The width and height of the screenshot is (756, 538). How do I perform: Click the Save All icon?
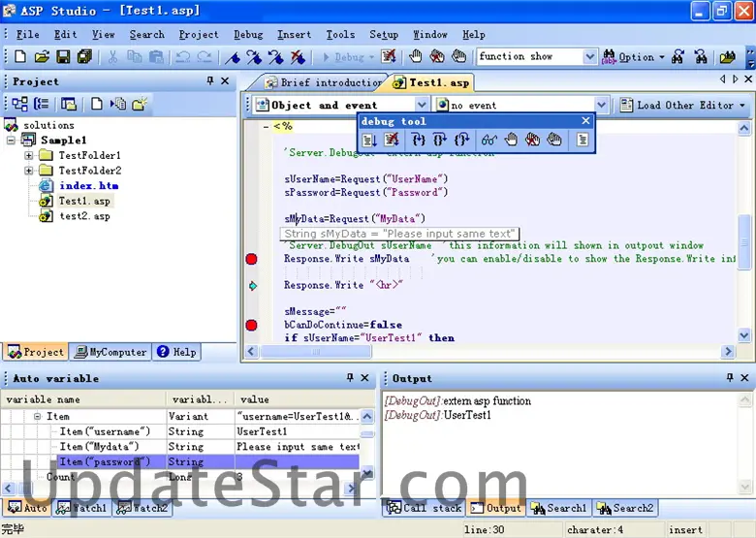point(85,57)
